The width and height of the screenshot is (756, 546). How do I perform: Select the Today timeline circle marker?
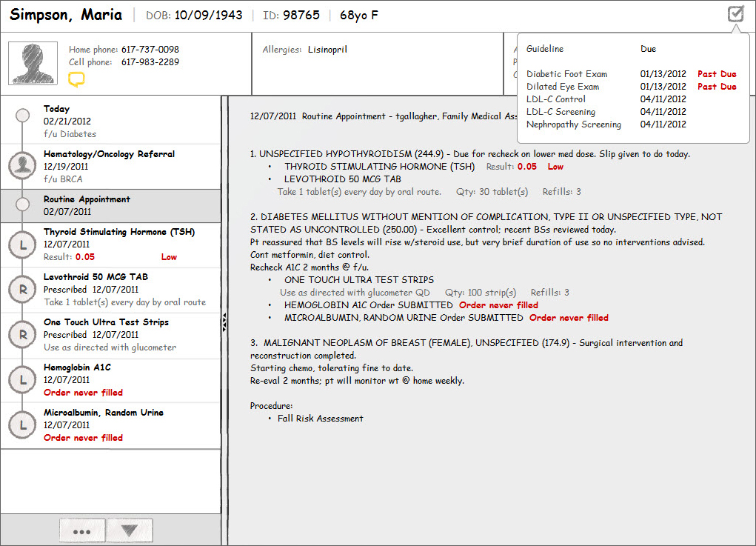coord(22,116)
